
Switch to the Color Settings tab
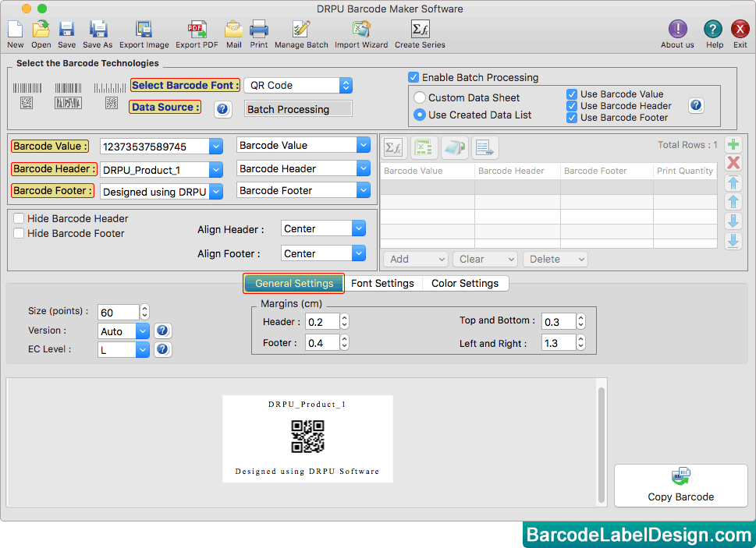point(465,283)
